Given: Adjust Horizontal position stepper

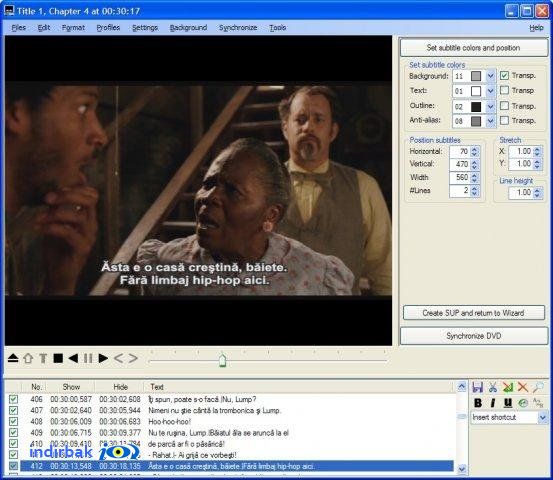Looking at the screenshot, I should point(474,152).
